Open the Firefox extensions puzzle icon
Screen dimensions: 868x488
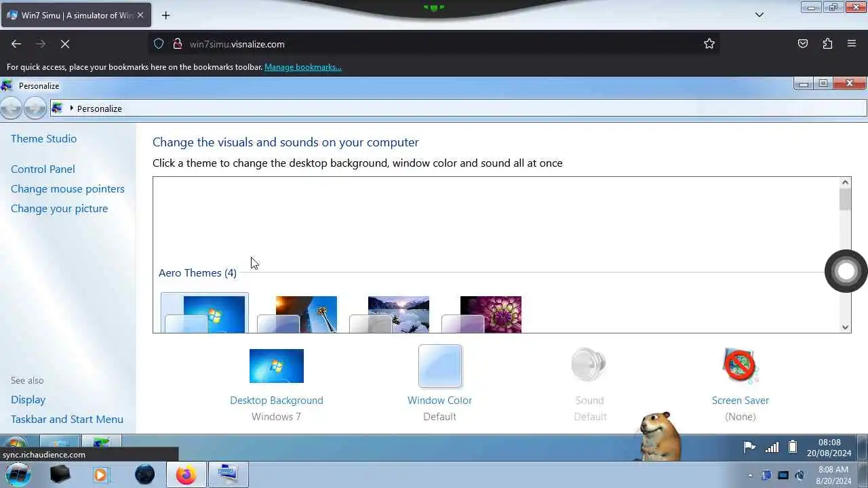click(827, 43)
